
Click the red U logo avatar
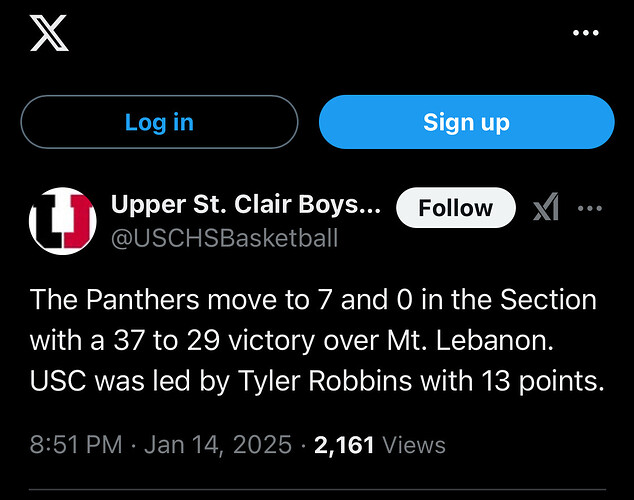pyautogui.click(x=63, y=221)
